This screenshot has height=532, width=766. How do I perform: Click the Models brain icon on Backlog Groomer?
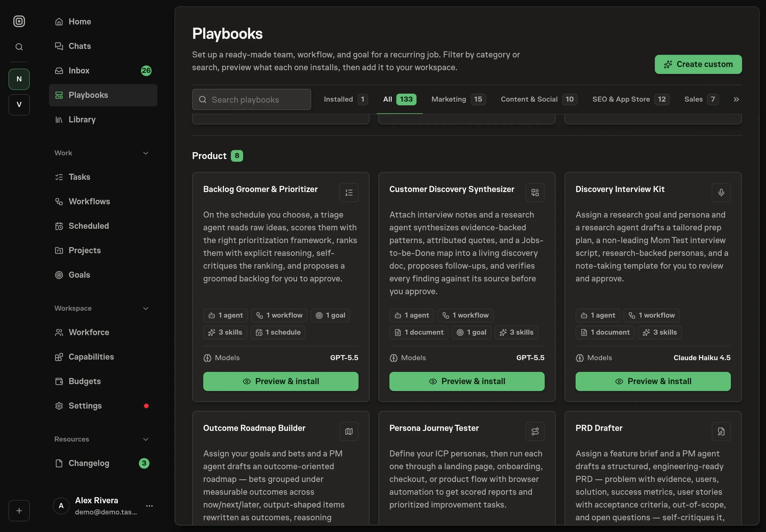207,358
